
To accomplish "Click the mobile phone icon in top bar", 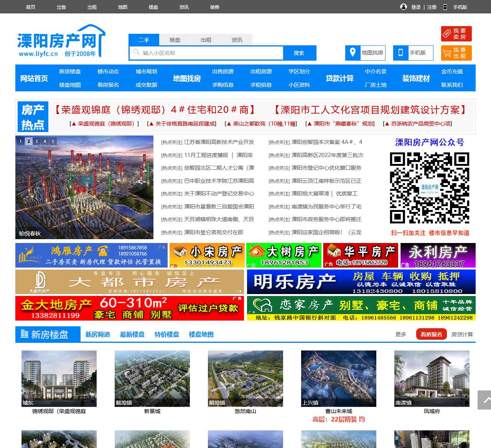I will [445, 7].
